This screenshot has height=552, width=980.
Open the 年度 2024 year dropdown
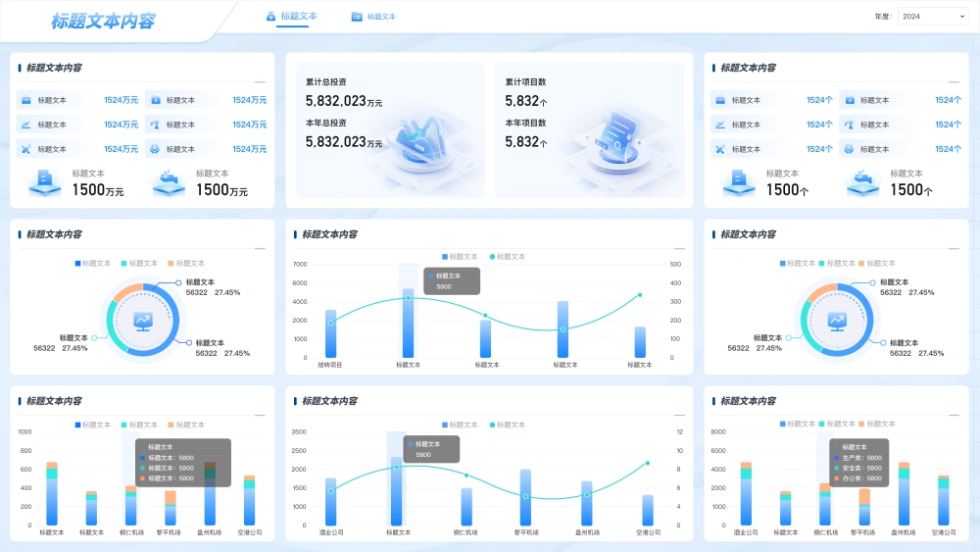coord(932,17)
